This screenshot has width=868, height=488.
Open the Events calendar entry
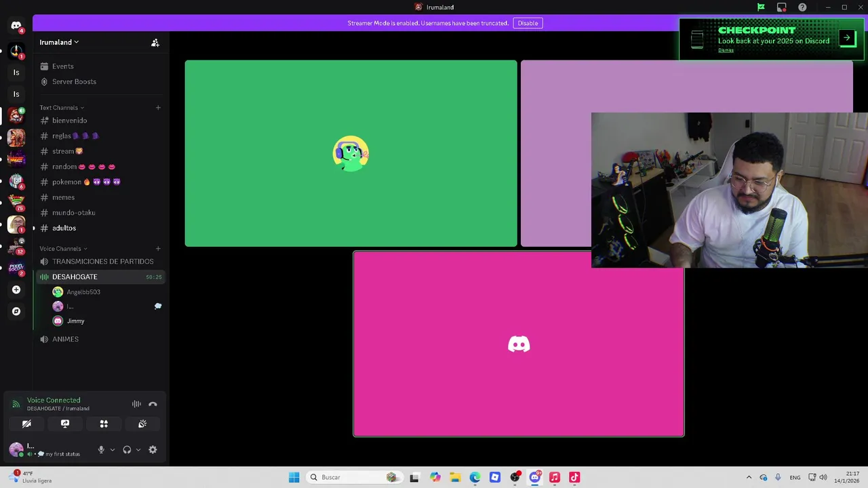click(x=101, y=66)
